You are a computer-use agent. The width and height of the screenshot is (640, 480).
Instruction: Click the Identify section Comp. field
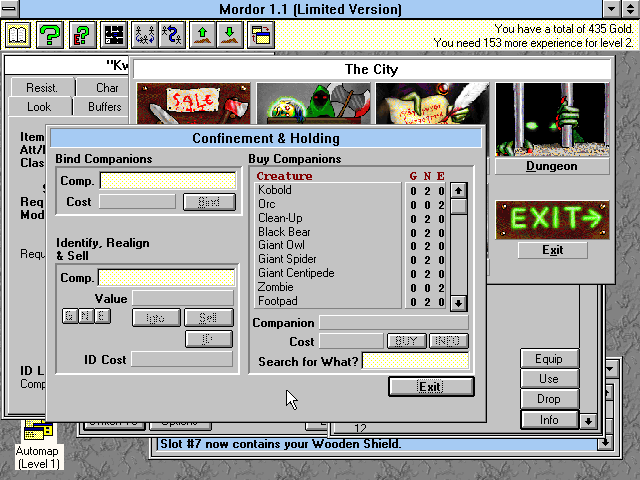166,278
